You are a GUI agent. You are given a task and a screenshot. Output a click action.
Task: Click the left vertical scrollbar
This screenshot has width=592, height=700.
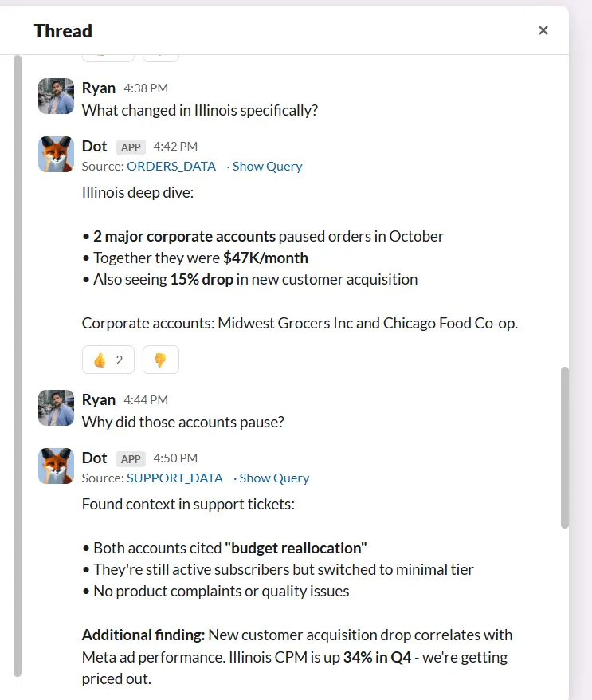click(18, 367)
